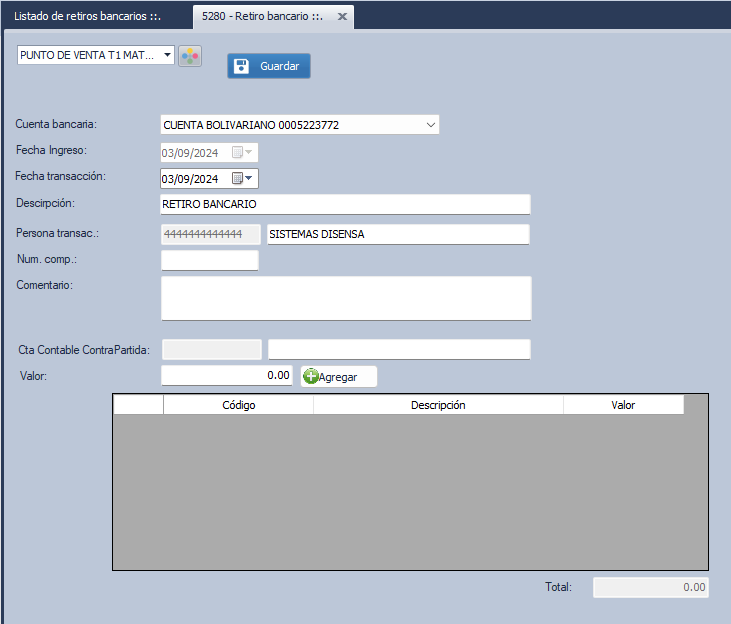Click inside the Comentario text area
731x624 pixels.
[x=345, y=298]
